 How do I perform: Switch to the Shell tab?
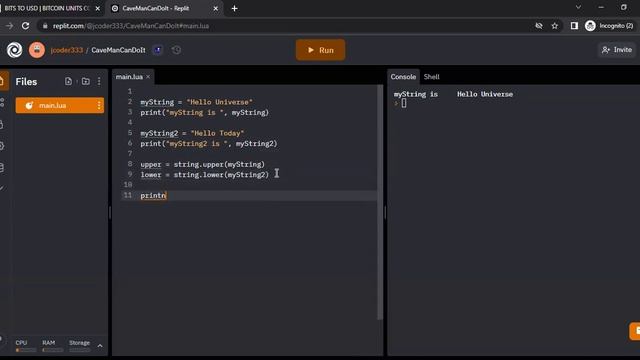[431, 77]
